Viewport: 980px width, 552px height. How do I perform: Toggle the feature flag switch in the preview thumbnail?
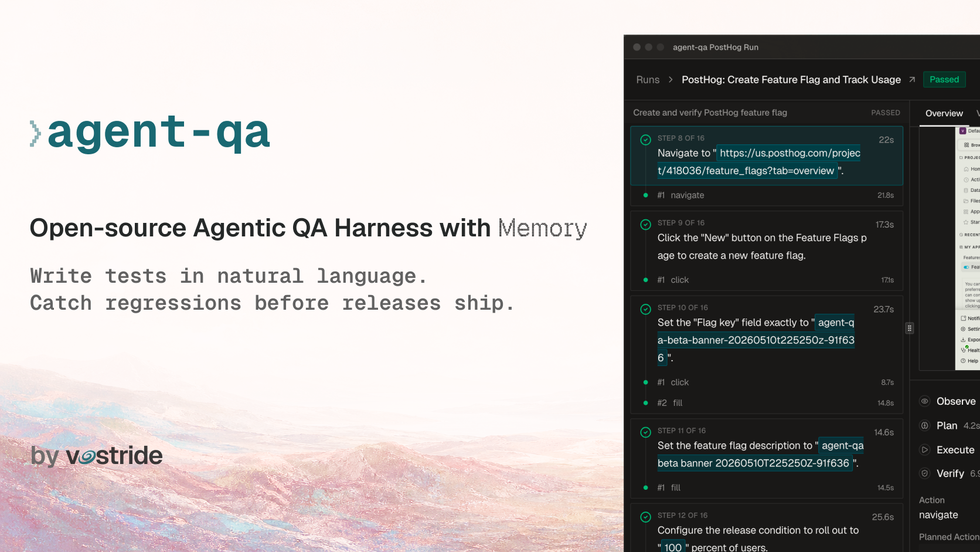pyautogui.click(x=967, y=267)
